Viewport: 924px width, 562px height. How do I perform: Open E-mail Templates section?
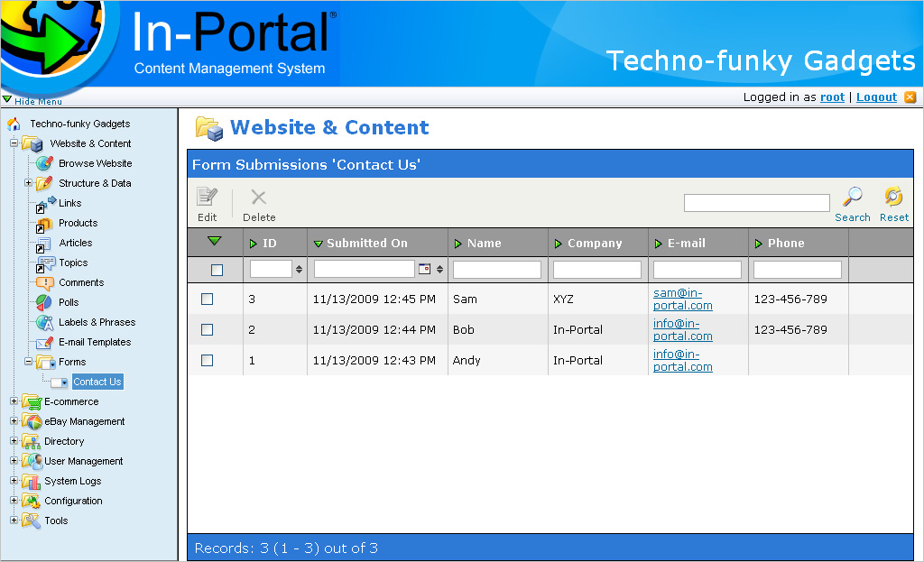95,342
